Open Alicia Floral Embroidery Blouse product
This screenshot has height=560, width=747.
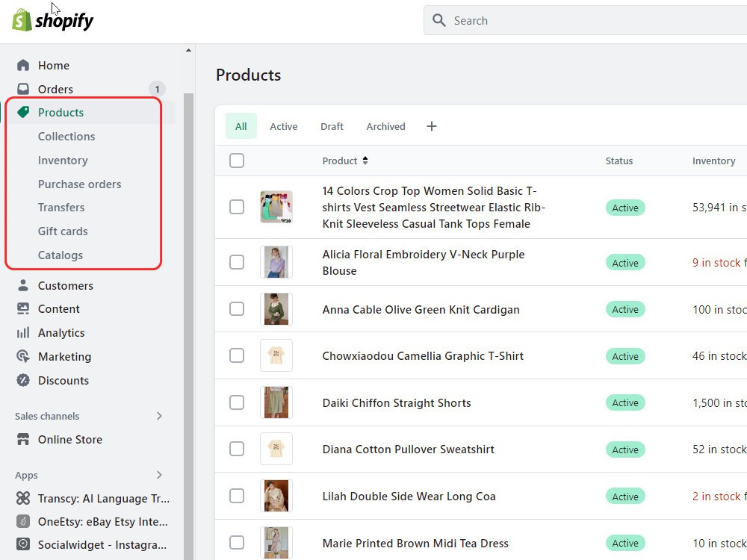click(x=423, y=262)
